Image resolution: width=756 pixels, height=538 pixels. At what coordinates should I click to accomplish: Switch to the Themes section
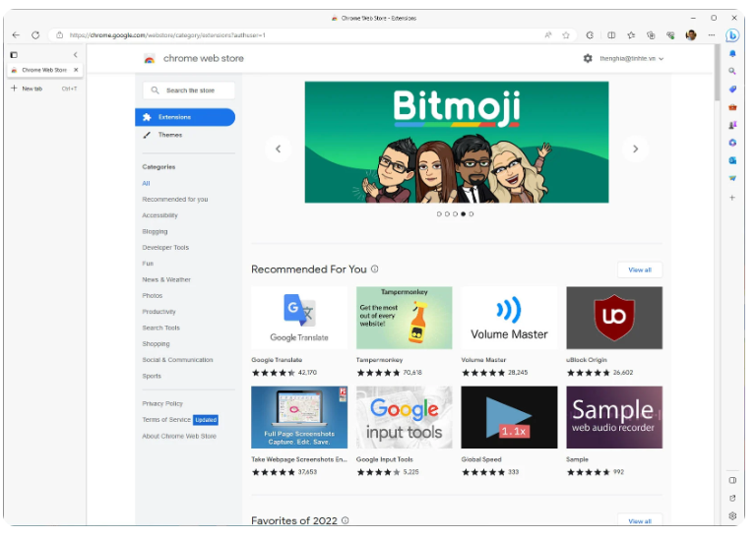169,135
